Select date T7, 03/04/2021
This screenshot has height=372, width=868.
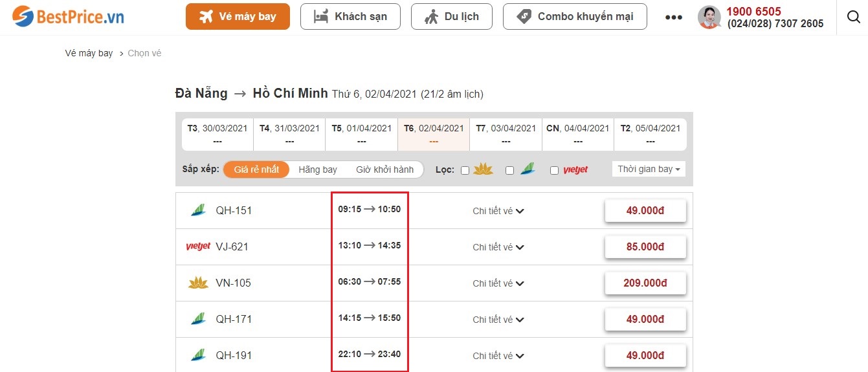[x=506, y=135]
